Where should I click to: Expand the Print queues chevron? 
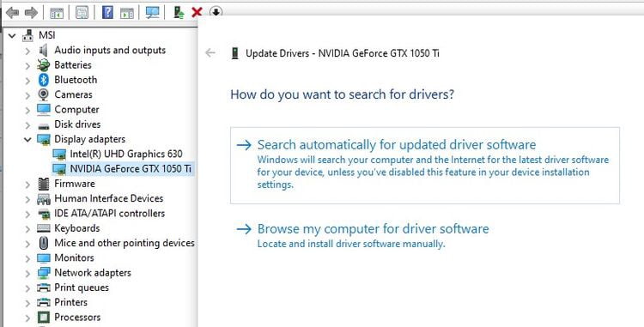coord(27,288)
